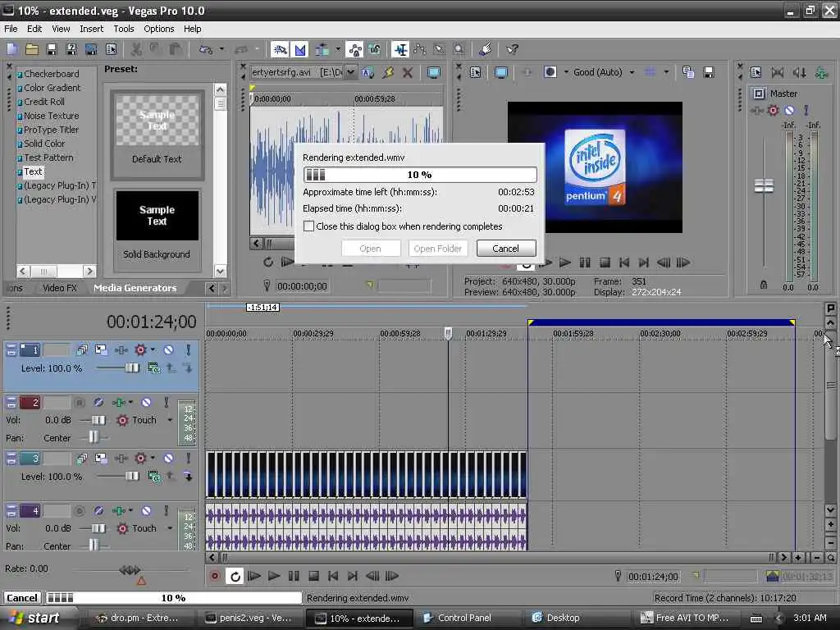This screenshot has width=840, height=630.
Task: Mute the Master bus
Action: point(789,111)
